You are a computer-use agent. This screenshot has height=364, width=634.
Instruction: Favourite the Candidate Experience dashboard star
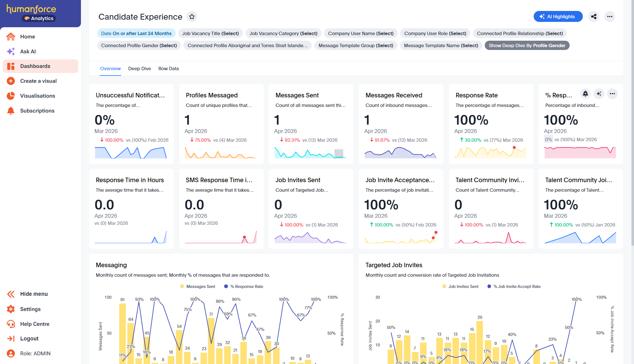192,17
